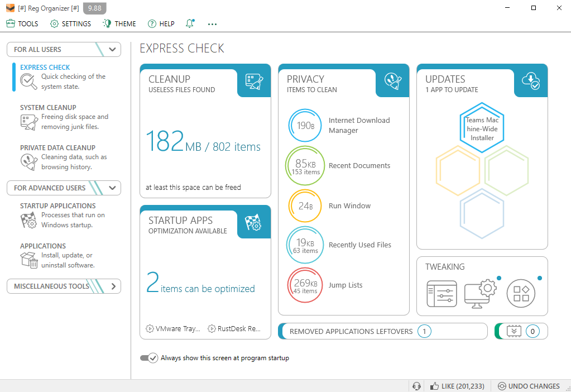
Task: Open the HELP menu
Action: point(161,23)
